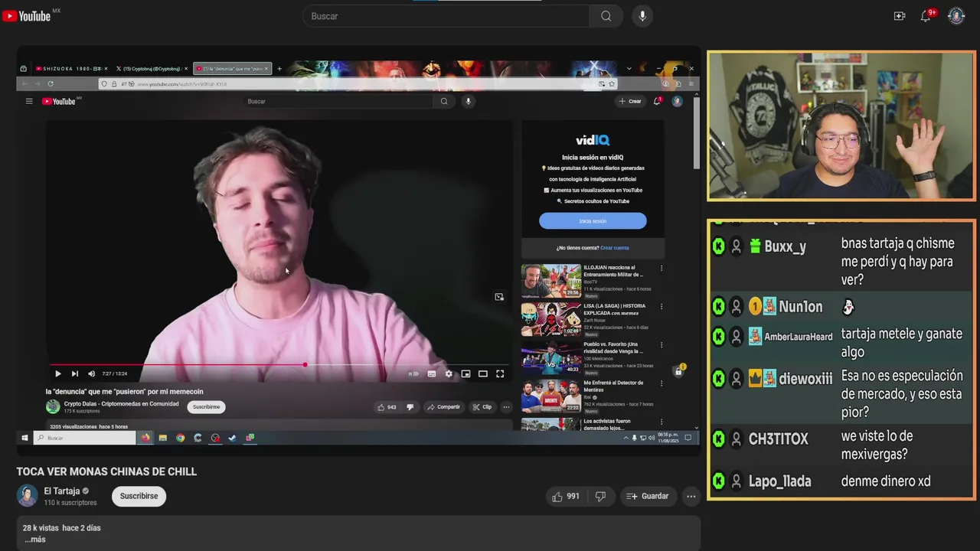This screenshot has width=980, height=551.
Task: Like the inner video with 943 likes
Action: 387,407
